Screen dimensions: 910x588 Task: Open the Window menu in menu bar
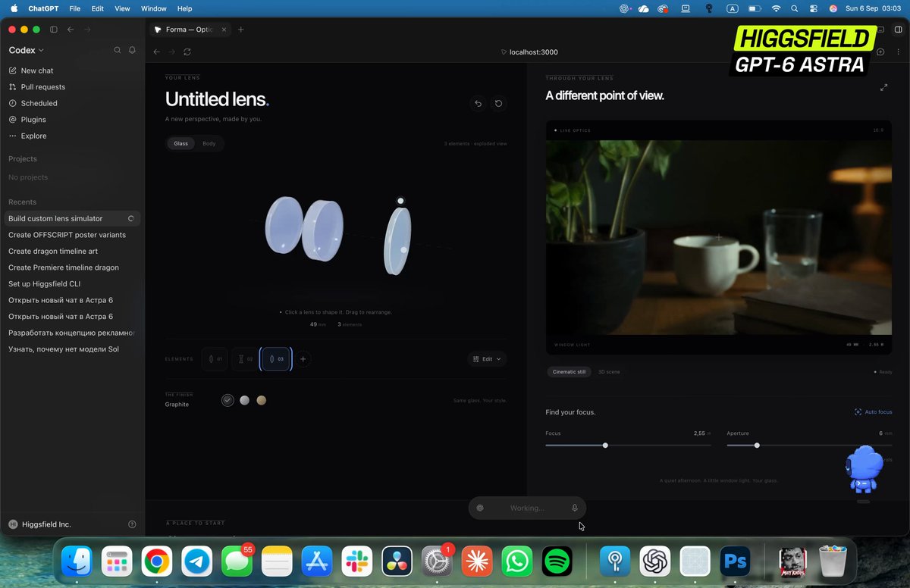click(x=154, y=8)
